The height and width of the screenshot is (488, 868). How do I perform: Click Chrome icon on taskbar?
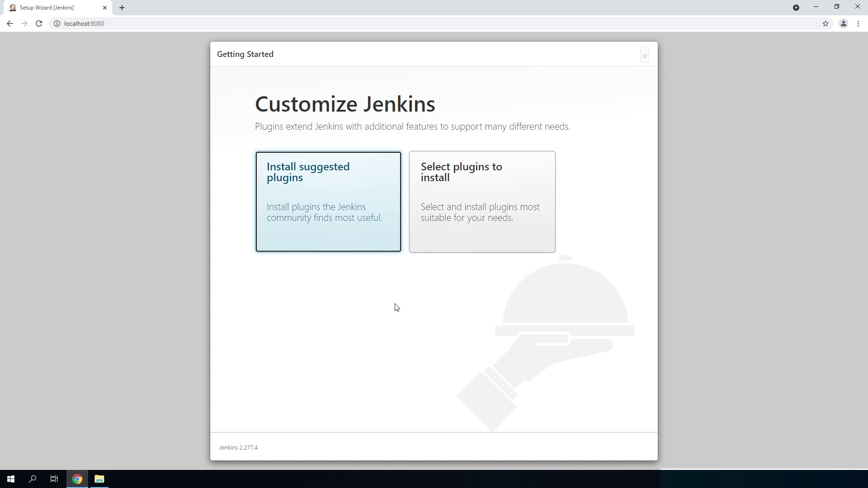click(x=77, y=479)
